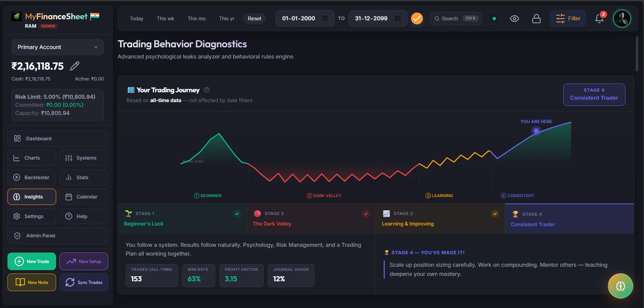
Task: Click the DARK VALLEY chart phase label
Action: click(x=324, y=196)
